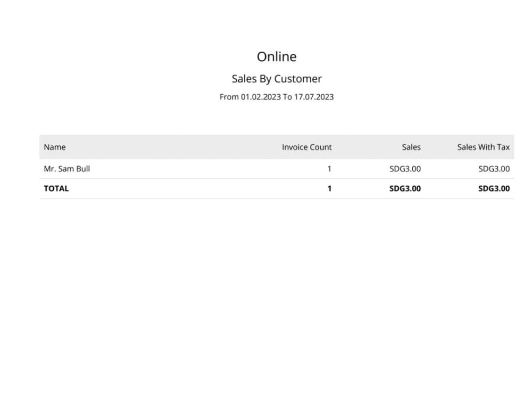Click the Sales By Customer heading
The height and width of the screenshot is (399, 532).
277,79
